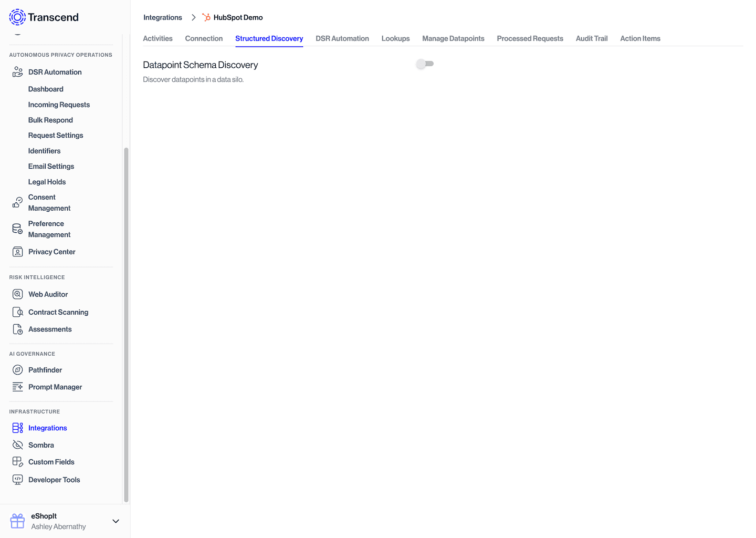This screenshot has height=538, width=756.
Task: Open Incoming Requests in the sidebar
Action: tap(59, 105)
